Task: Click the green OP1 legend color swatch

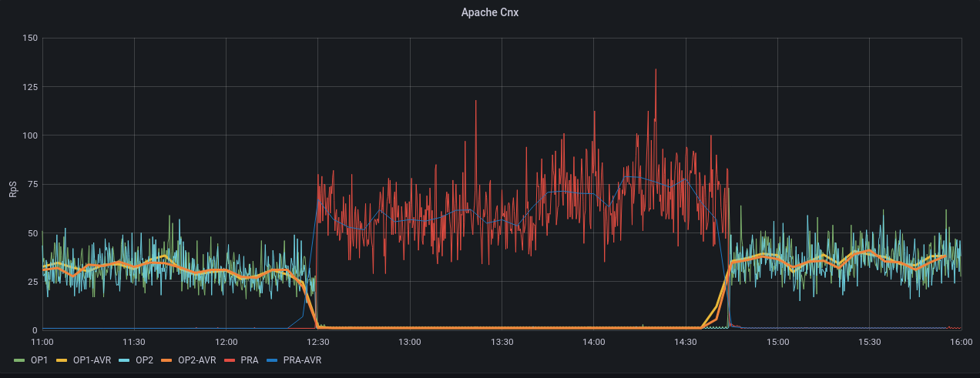Action: [x=19, y=360]
